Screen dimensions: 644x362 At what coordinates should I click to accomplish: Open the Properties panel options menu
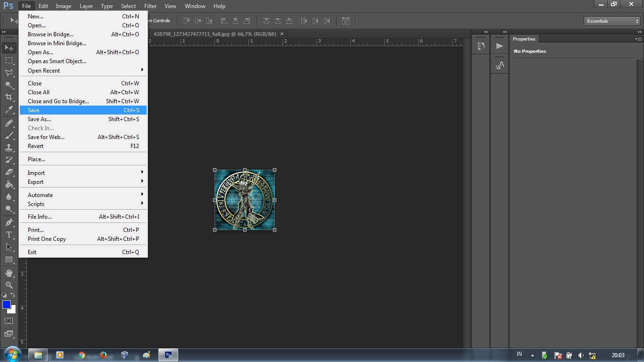pos(638,39)
